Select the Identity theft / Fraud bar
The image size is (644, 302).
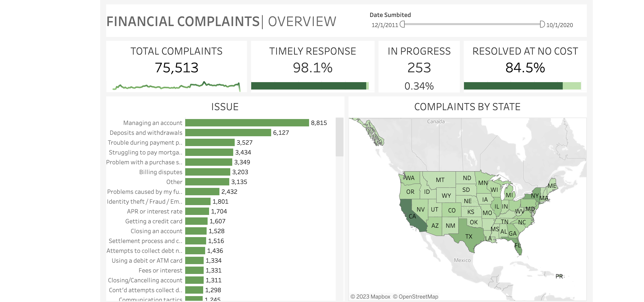(x=197, y=201)
